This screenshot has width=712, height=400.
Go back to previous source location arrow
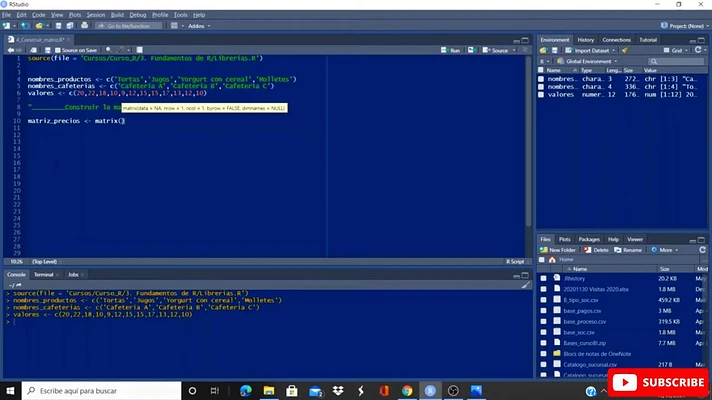pyautogui.click(x=10, y=50)
